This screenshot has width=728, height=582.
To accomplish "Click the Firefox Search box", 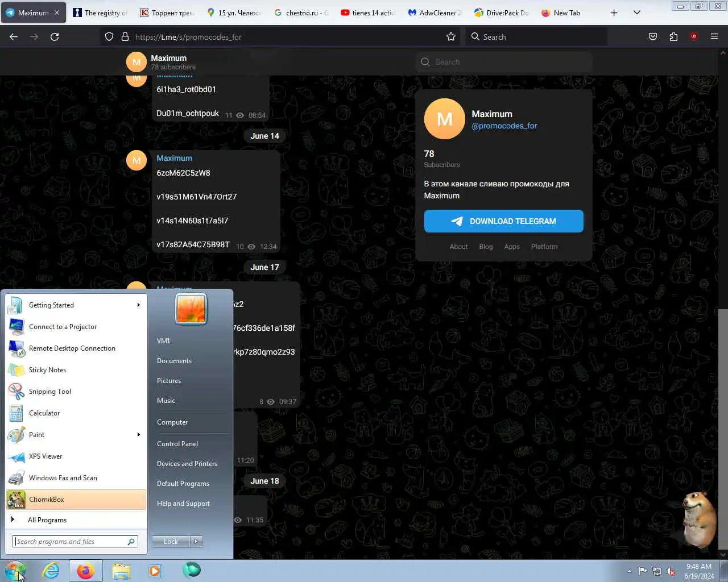I will tap(536, 37).
